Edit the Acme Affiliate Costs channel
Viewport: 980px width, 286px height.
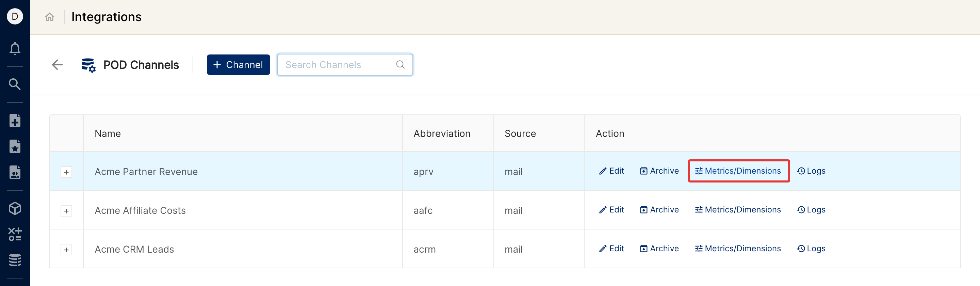click(611, 210)
